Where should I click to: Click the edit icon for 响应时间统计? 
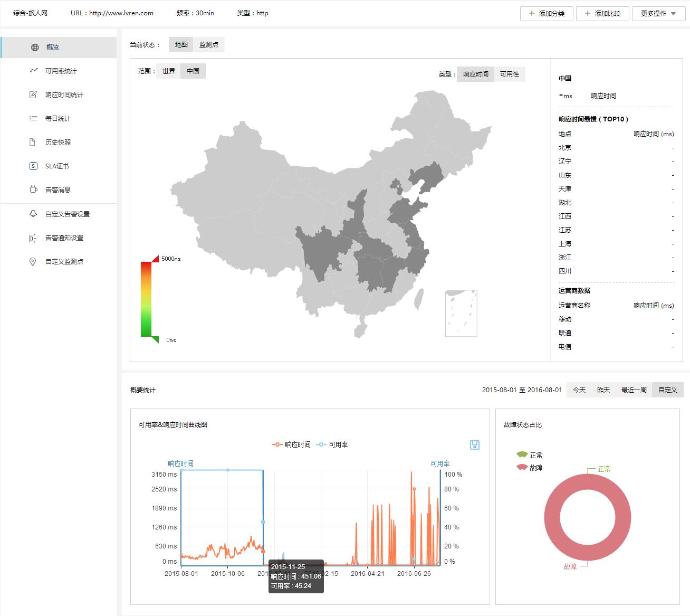[33, 94]
